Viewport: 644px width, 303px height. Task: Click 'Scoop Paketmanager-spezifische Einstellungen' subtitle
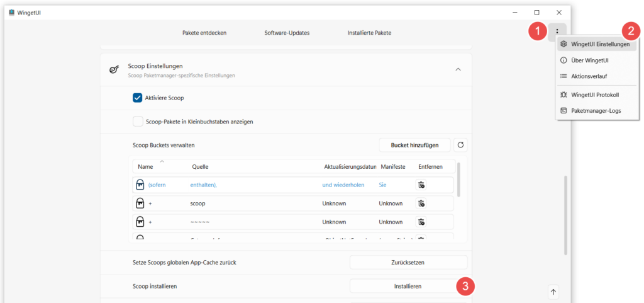182,75
